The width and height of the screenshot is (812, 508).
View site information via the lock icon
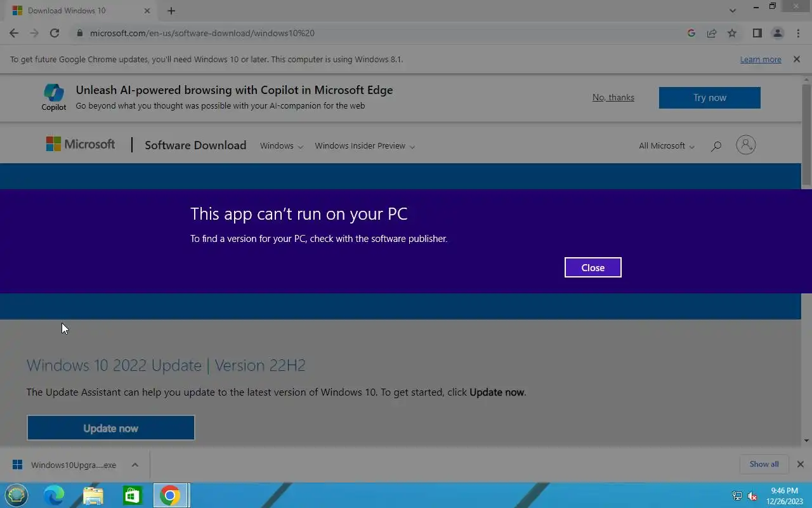coord(80,33)
